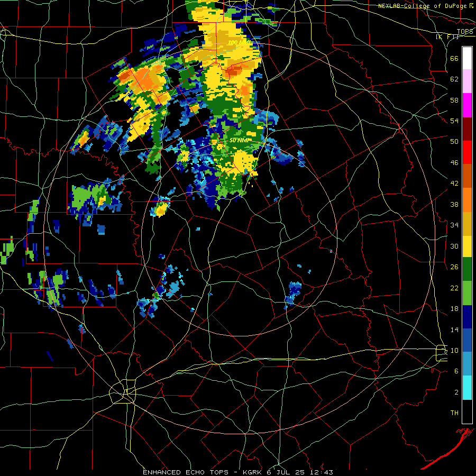Screen dimensions: 476x476
Task: Click the 62 legend value
Action: (x=454, y=79)
